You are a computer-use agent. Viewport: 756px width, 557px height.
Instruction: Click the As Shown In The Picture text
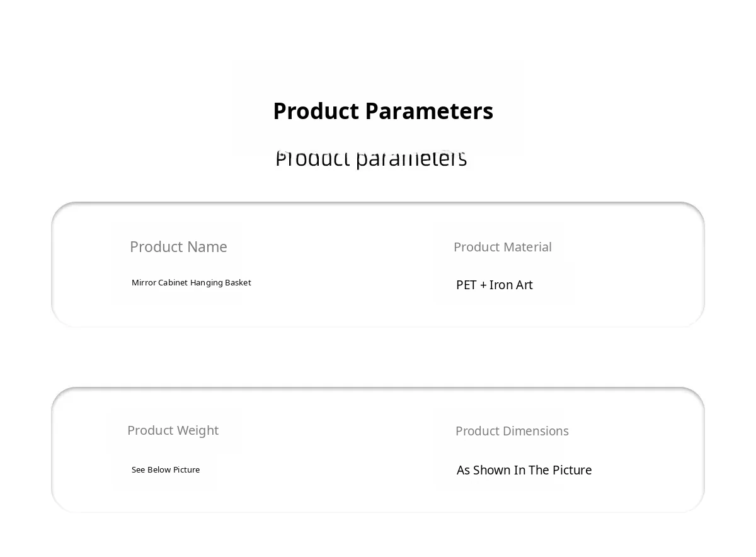524,470
